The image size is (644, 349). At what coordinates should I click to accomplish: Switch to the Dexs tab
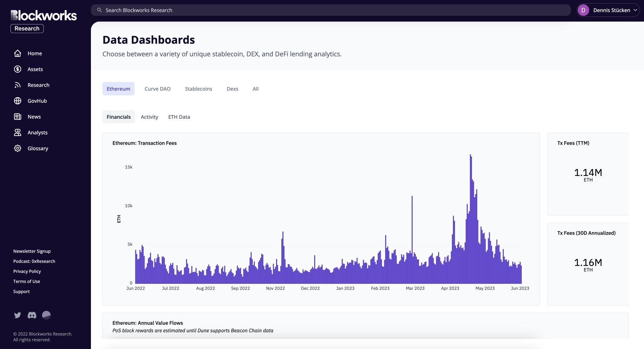(233, 89)
